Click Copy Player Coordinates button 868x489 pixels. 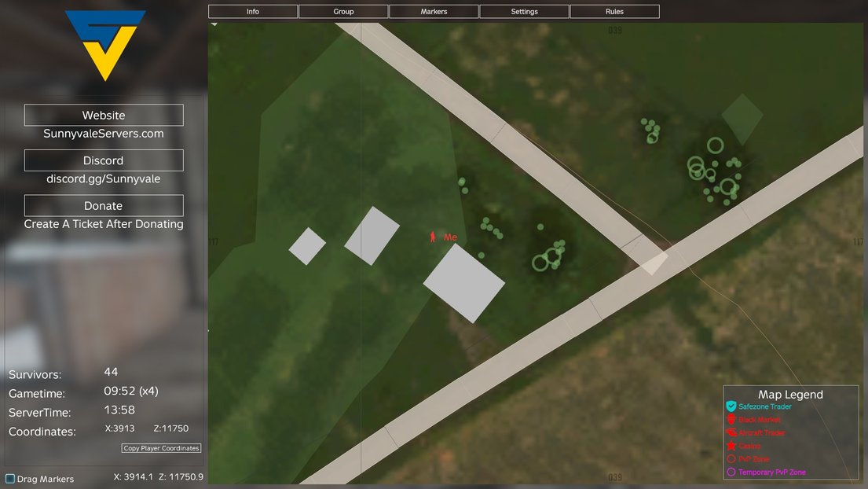coord(161,448)
